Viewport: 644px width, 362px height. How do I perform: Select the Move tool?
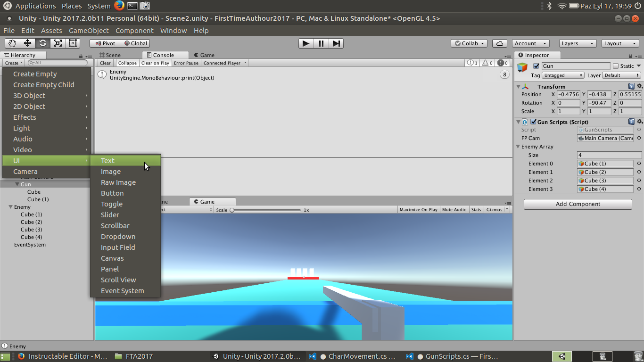27,43
